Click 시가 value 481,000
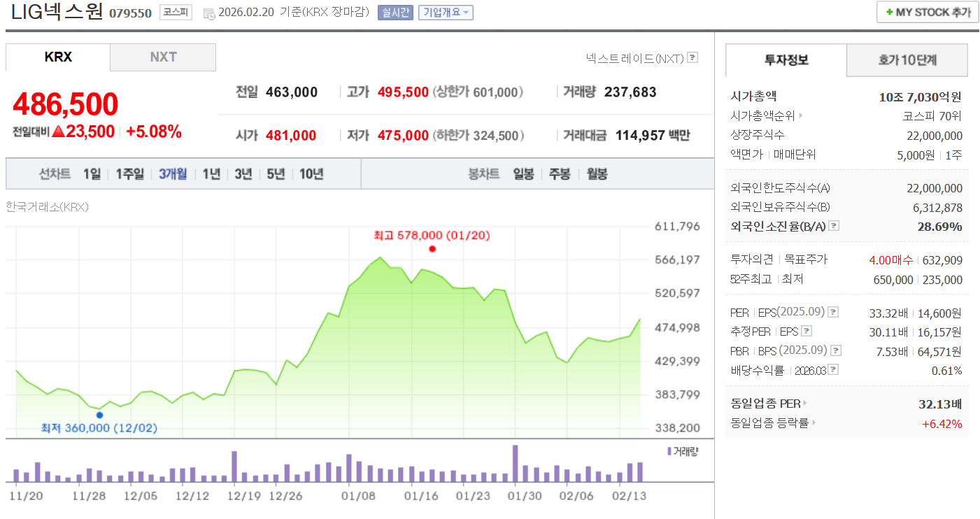The image size is (980, 519). pyautogui.click(x=291, y=136)
